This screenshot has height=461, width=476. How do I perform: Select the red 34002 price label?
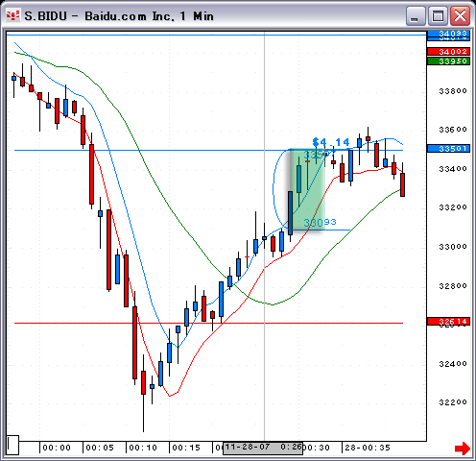[448, 52]
